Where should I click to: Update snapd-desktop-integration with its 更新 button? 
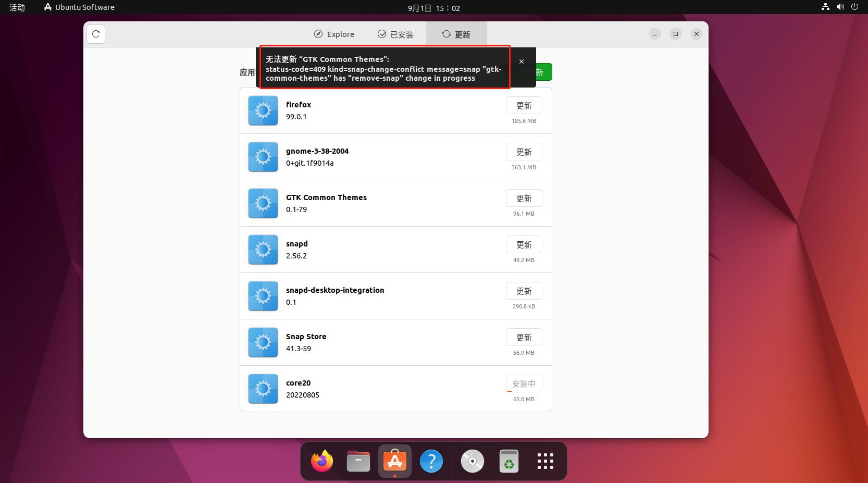click(524, 291)
